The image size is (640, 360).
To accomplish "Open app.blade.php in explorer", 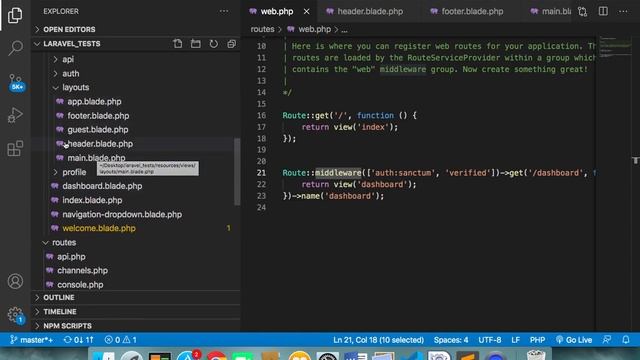I will pyautogui.click(x=135, y=102).
